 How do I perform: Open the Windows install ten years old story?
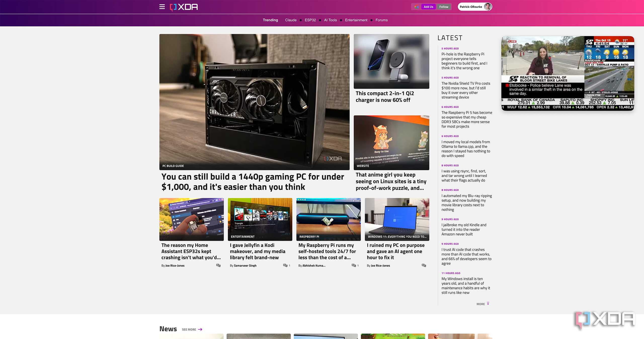click(x=466, y=286)
